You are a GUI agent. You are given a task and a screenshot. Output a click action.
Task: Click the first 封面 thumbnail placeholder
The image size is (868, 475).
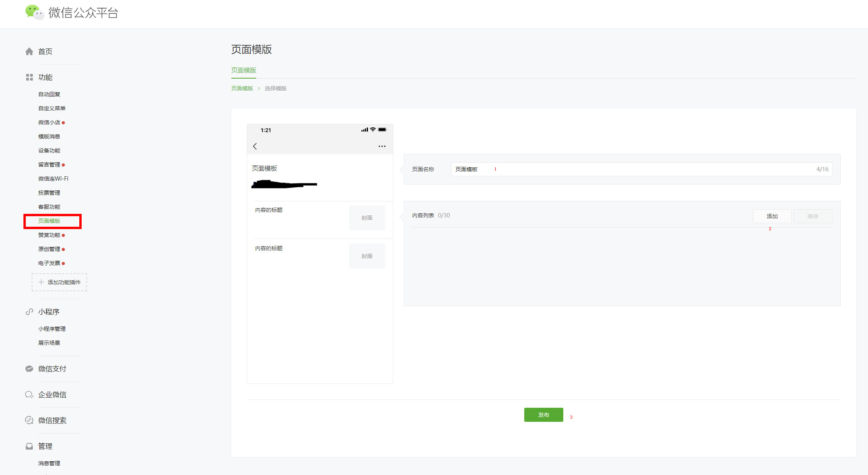click(366, 218)
